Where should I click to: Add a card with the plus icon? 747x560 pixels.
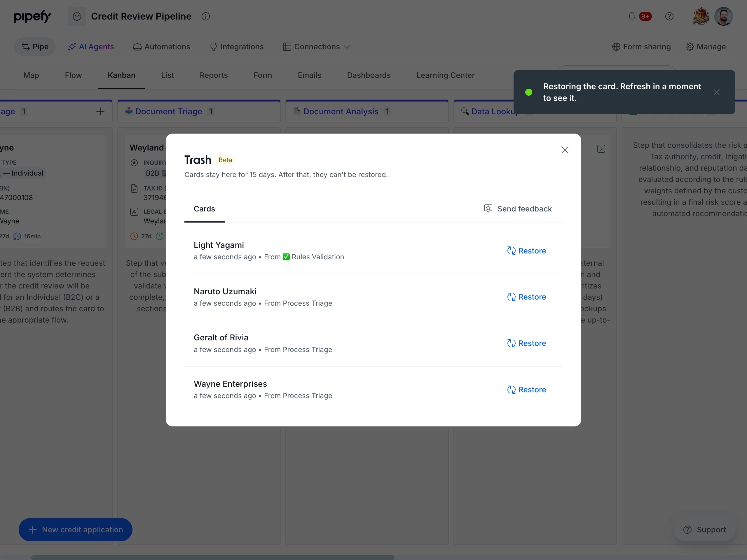[x=100, y=111]
